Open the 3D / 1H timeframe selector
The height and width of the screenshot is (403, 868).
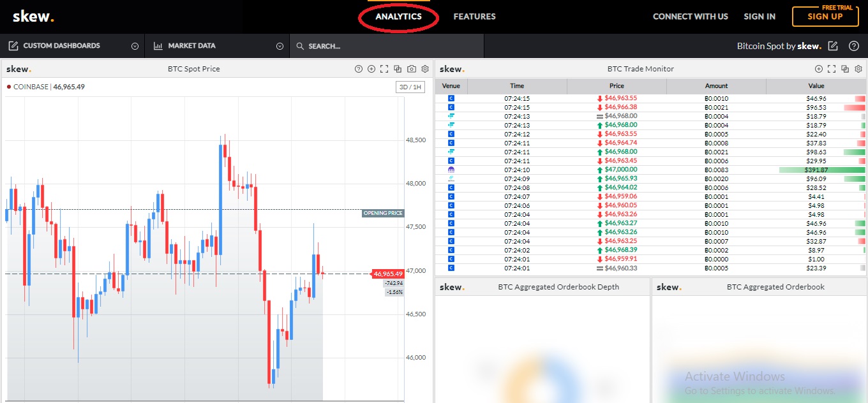point(410,87)
